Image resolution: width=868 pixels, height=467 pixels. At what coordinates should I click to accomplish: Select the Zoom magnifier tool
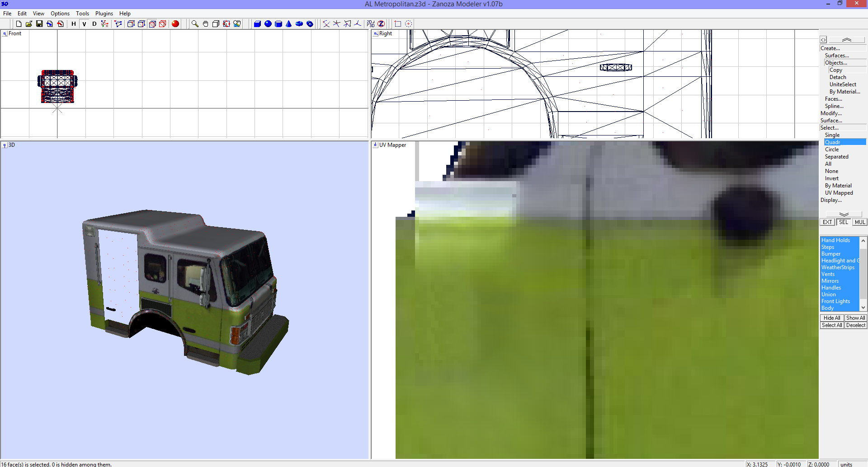(195, 23)
